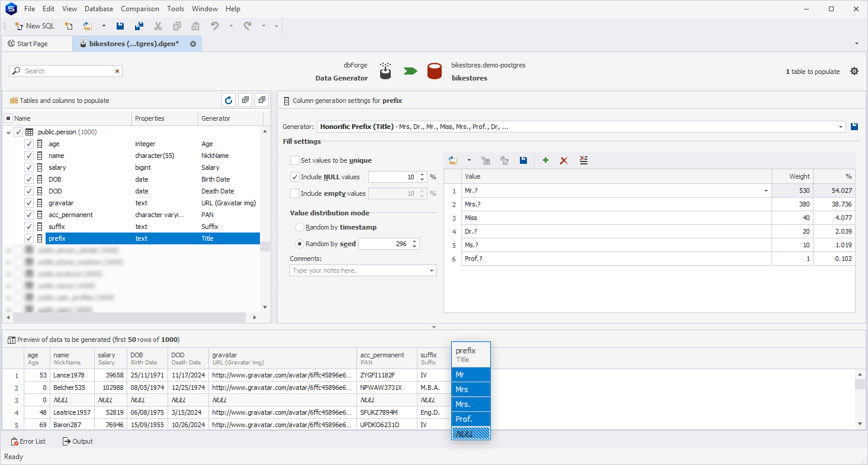The height and width of the screenshot is (465, 868).
Task: Uncheck the gravatar column checkbox
Action: point(29,204)
